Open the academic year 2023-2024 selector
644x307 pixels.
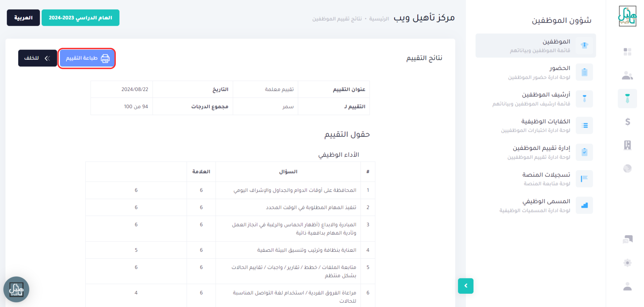pos(80,18)
